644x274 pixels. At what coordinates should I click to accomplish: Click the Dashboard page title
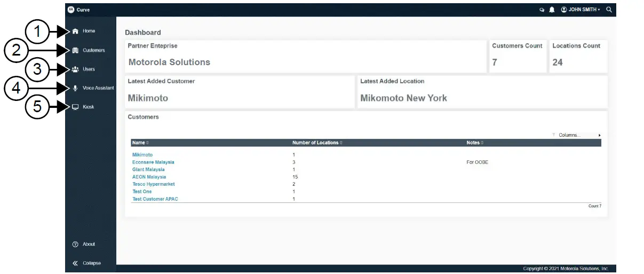[143, 33]
